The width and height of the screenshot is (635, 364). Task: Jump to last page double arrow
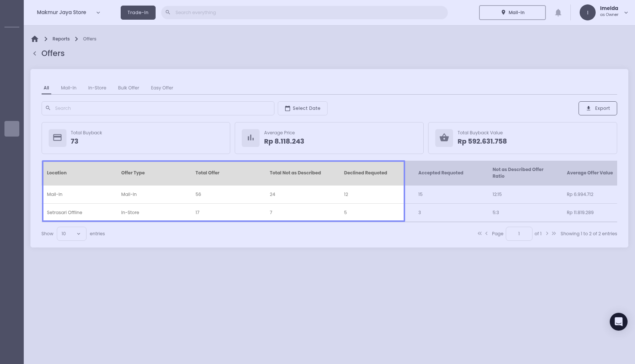pos(554,233)
